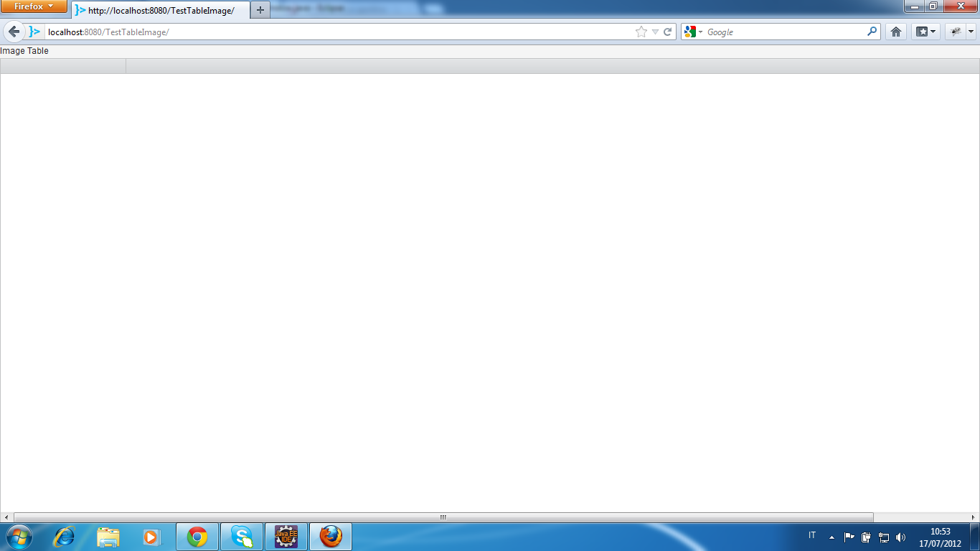Click the Firebug bug icon in toolbar
Screen dimensions: 980x551
tap(955, 32)
